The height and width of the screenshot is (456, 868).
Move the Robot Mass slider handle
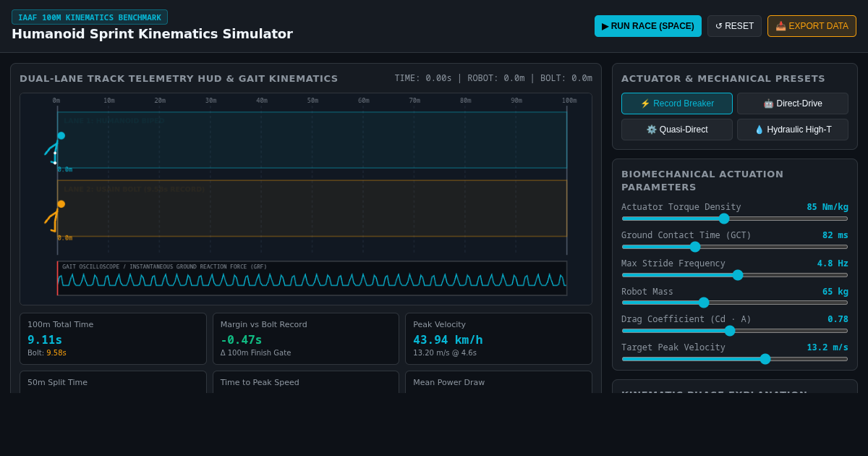(x=704, y=303)
